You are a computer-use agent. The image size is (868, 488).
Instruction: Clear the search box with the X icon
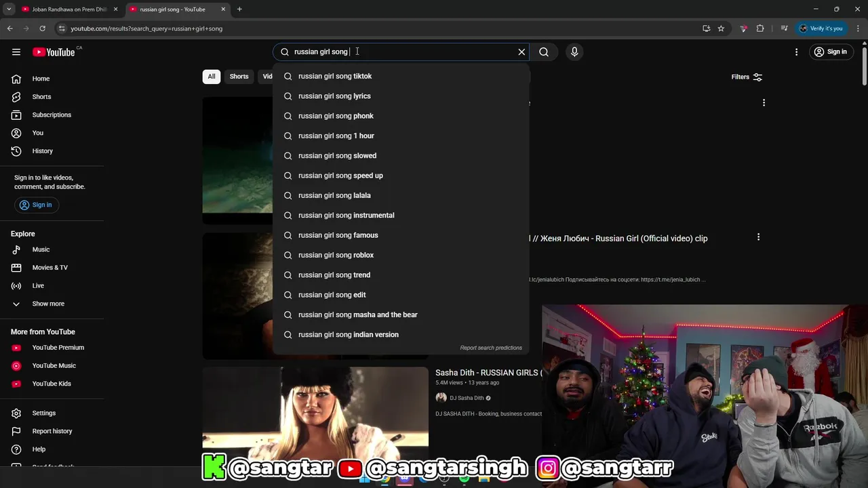(x=521, y=52)
